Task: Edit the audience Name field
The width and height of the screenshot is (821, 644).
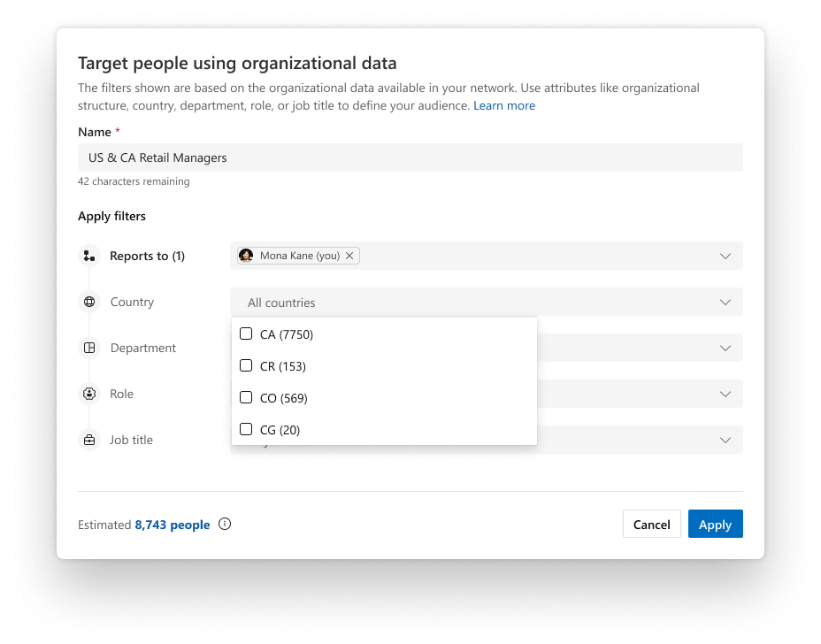Action: pyautogui.click(x=410, y=157)
